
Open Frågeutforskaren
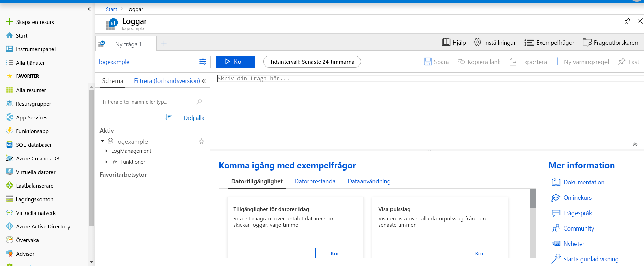[610, 42]
